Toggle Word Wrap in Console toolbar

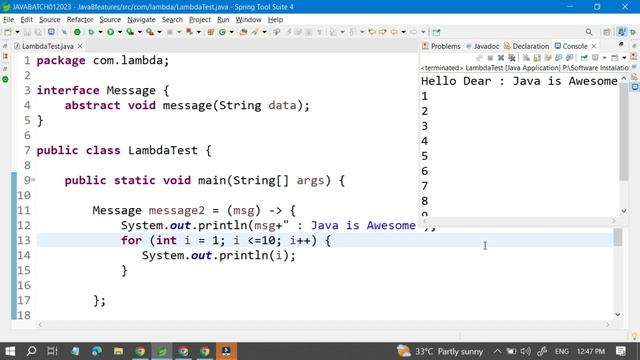pos(547,58)
